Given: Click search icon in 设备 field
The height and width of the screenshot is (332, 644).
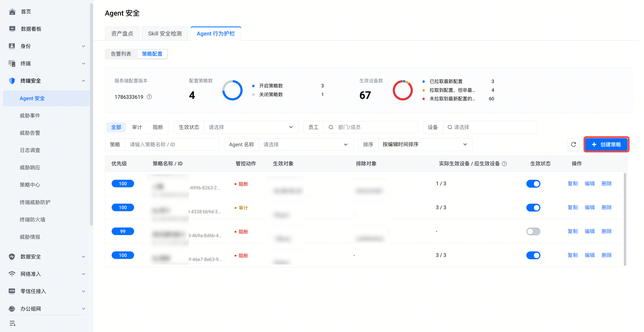Looking at the screenshot, I should (449, 127).
